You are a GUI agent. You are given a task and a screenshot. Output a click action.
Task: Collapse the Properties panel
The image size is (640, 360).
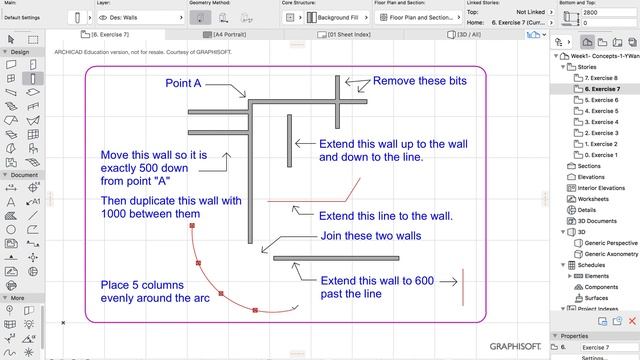[x=555, y=336]
